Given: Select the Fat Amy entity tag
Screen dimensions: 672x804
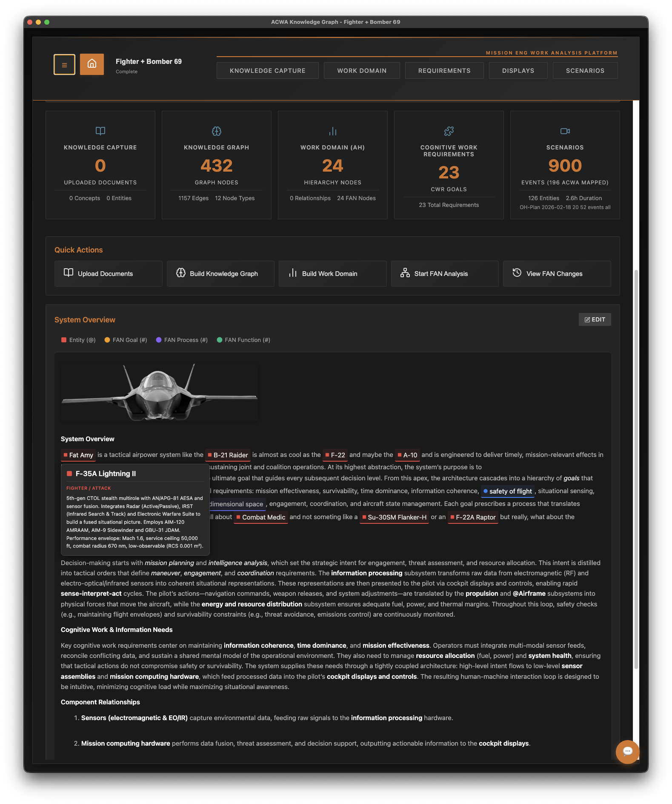Looking at the screenshot, I should click(78, 455).
